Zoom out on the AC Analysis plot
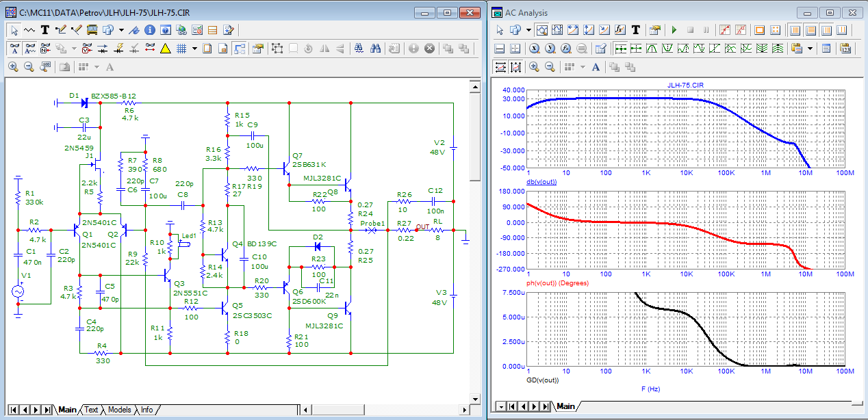Image resolution: width=868 pixels, height=420 pixels. [550, 67]
